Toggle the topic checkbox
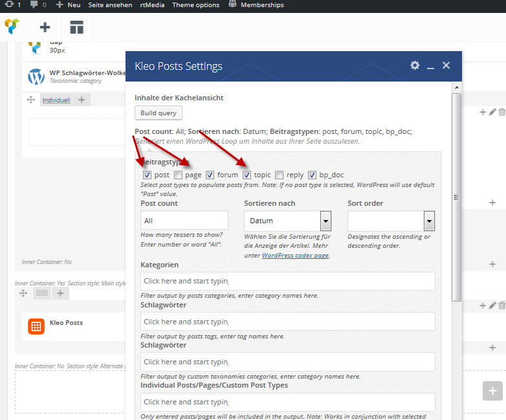The height and width of the screenshot is (420, 506). click(247, 175)
